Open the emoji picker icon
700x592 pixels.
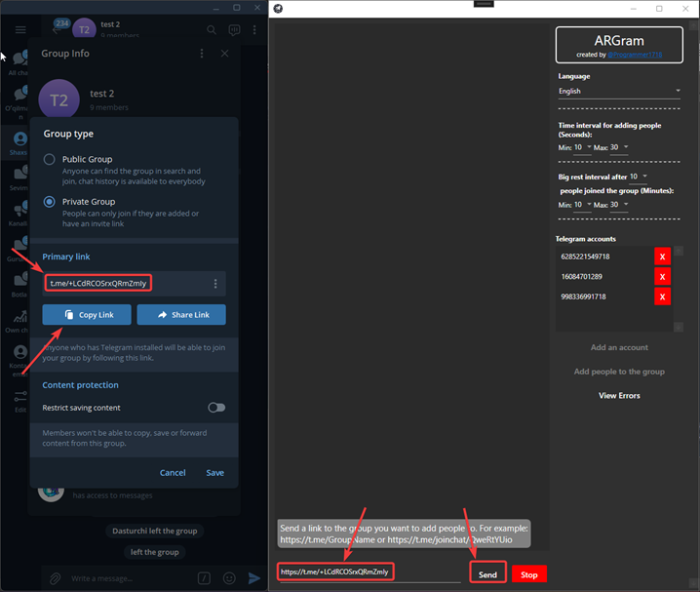pyautogui.click(x=229, y=578)
